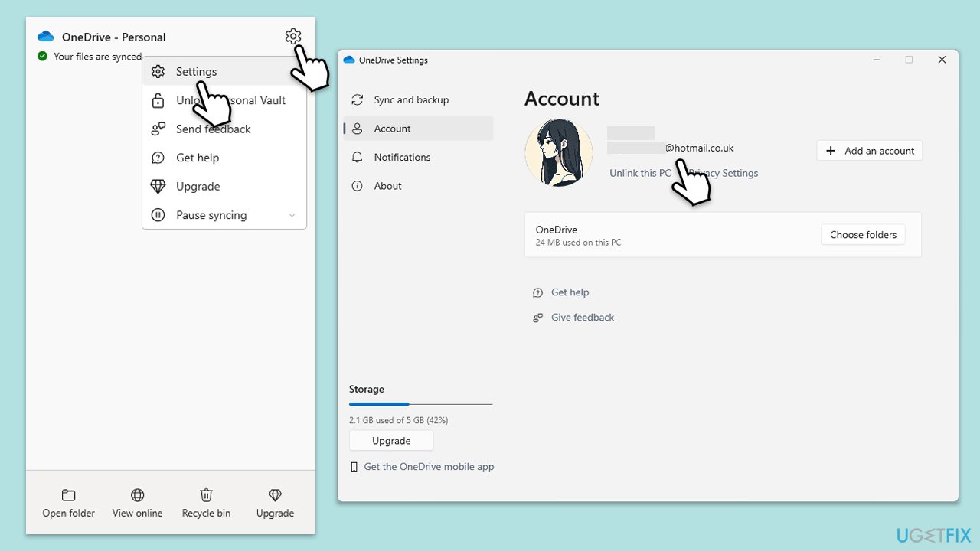Click '2.1 GB used of 5 GB (42%)' text
Viewport: 980px width, 551px height.
[x=398, y=420]
